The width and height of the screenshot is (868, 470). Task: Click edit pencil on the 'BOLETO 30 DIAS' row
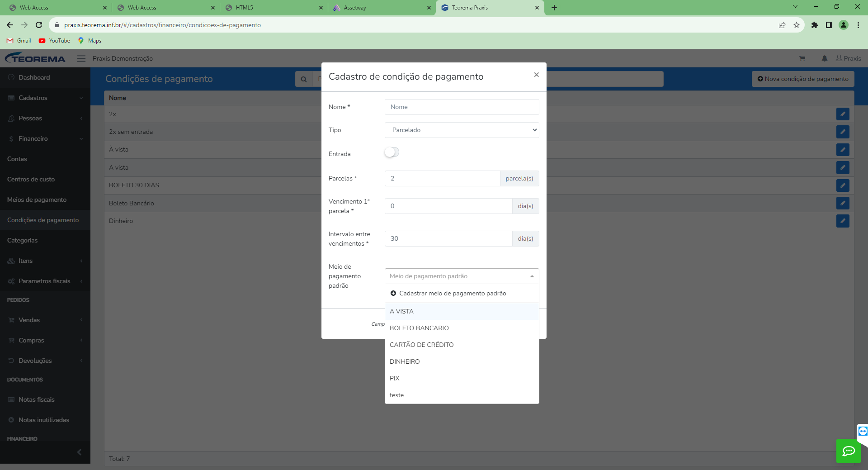pyautogui.click(x=843, y=185)
